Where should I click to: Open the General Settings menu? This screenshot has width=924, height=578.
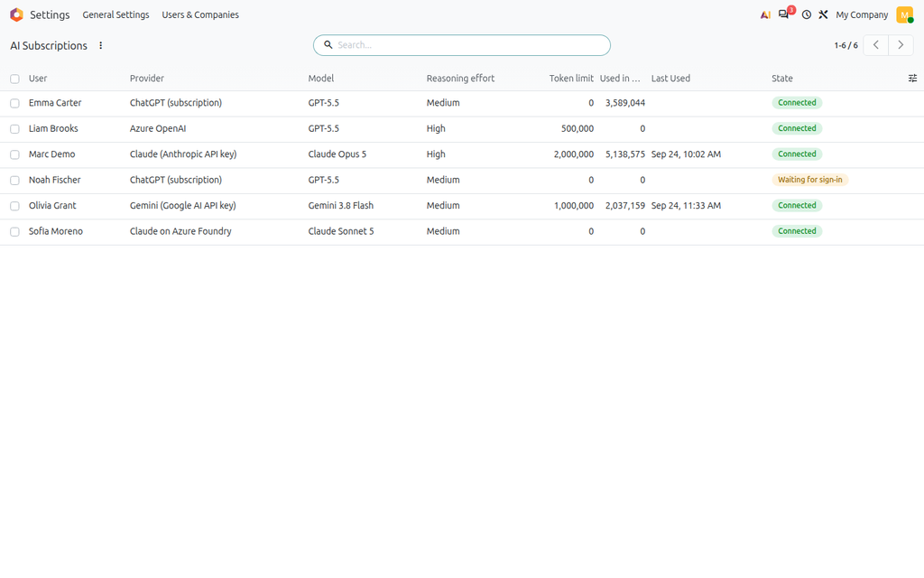pos(115,14)
